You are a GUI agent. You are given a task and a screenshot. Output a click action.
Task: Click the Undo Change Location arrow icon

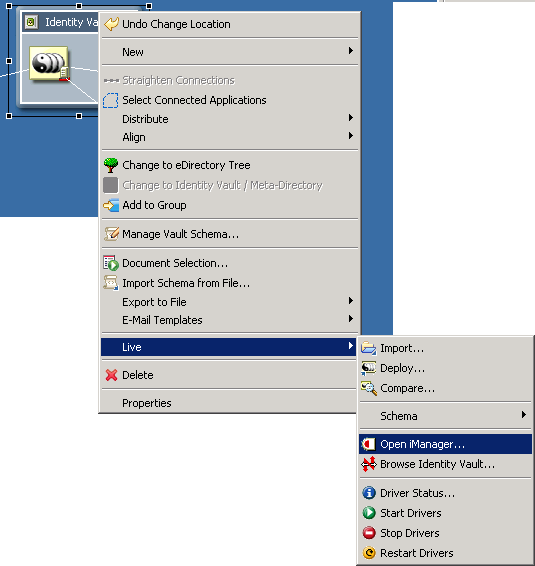(111, 24)
